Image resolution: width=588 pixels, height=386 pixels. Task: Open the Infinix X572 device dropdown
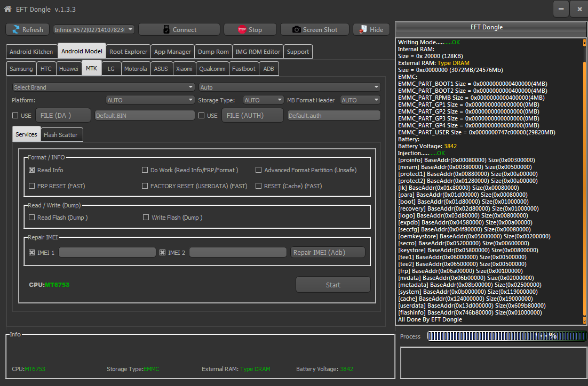pos(94,30)
